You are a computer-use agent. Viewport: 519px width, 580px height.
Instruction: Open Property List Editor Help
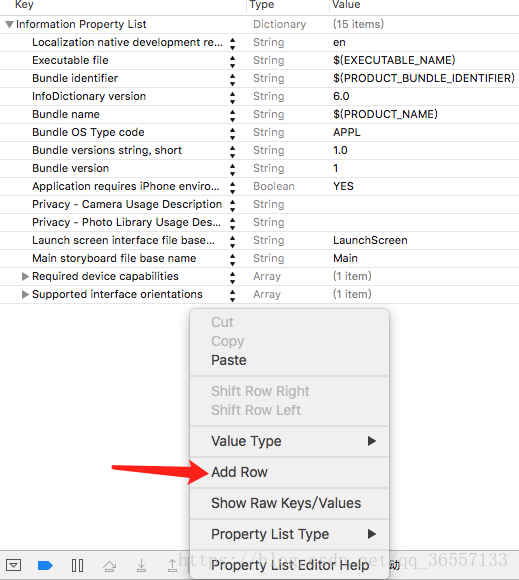[x=289, y=565]
